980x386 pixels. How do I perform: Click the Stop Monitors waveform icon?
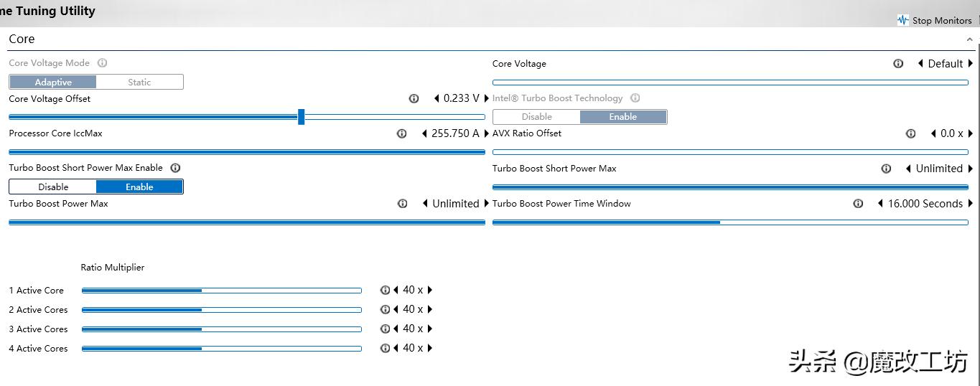tap(902, 20)
